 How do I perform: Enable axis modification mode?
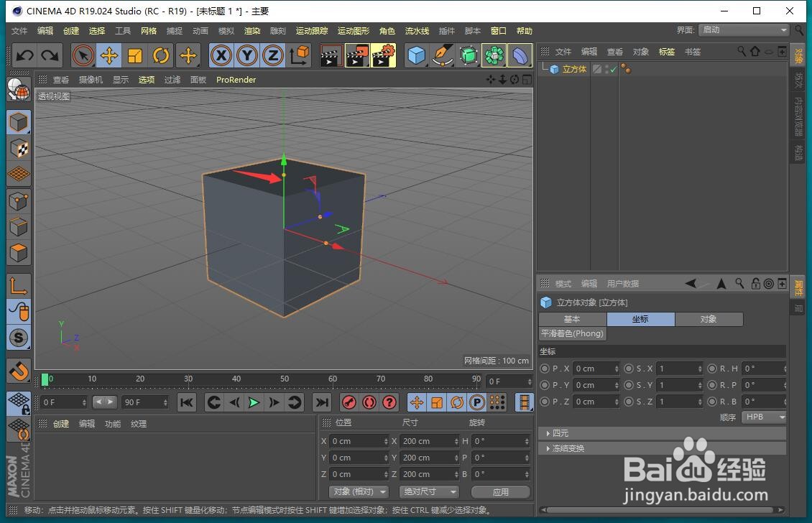(x=19, y=285)
